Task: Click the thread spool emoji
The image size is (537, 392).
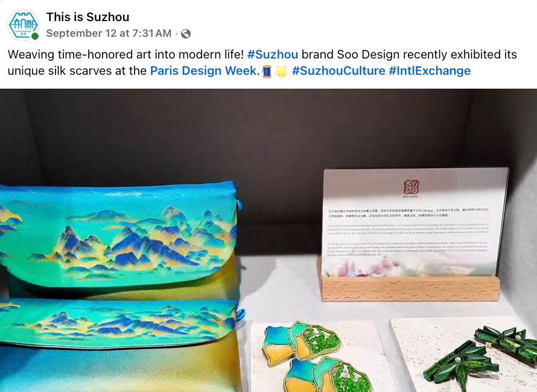Action: pos(267,71)
